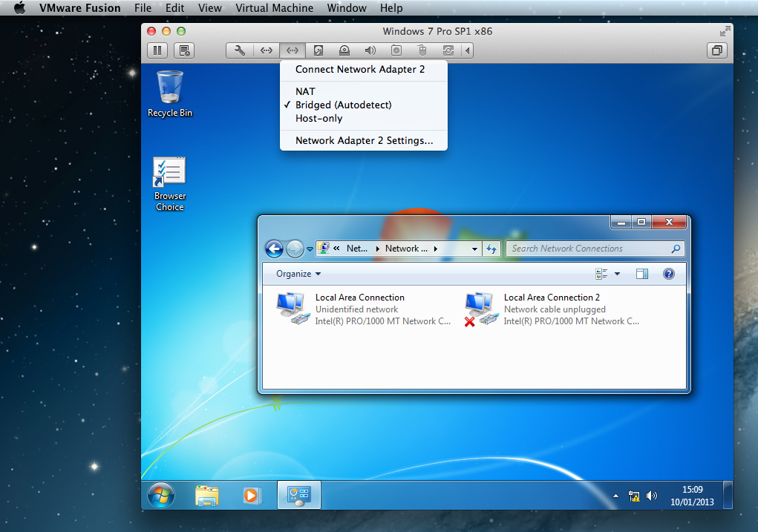Click the Windows Explorer taskbar icon
The height and width of the screenshot is (532, 758).
click(206, 495)
